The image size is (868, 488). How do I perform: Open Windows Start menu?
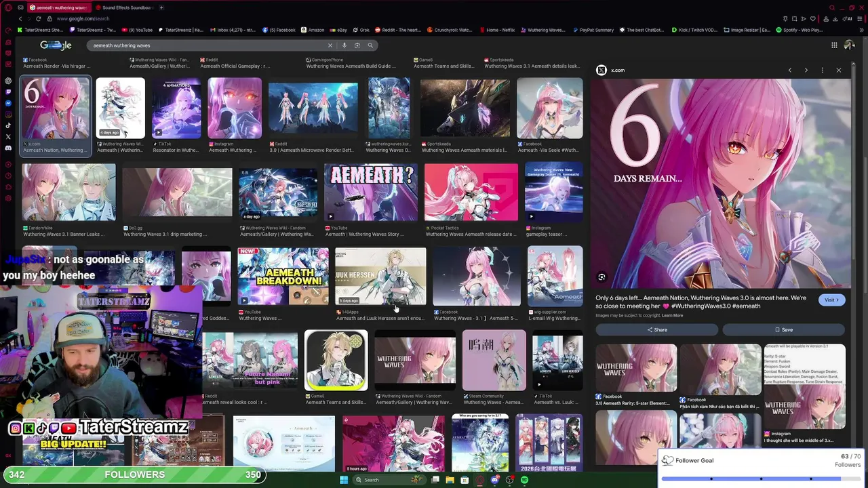point(344,480)
